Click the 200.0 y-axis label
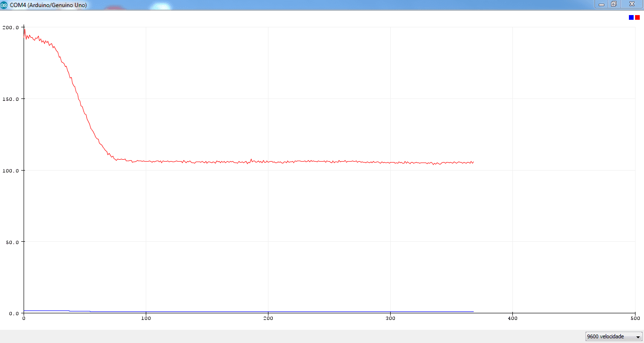The height and width of the screenshot is (343, 644). pyautogui.click(x=10, y=27)
